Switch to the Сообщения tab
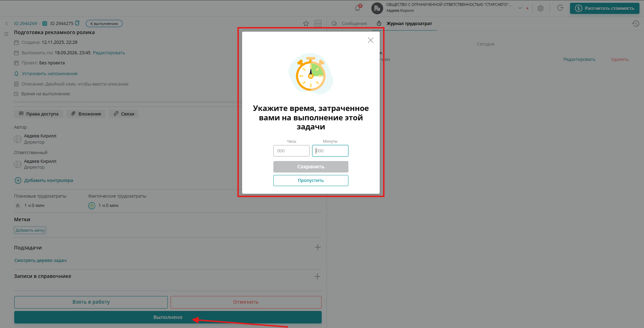Screen dimensions: 644x328 (354, 23)
